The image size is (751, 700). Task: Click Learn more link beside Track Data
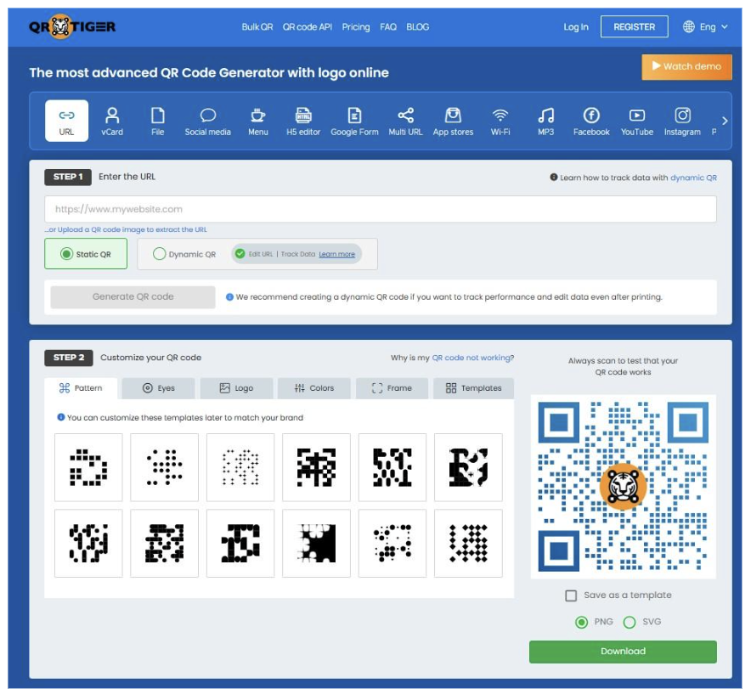[336, 254]
